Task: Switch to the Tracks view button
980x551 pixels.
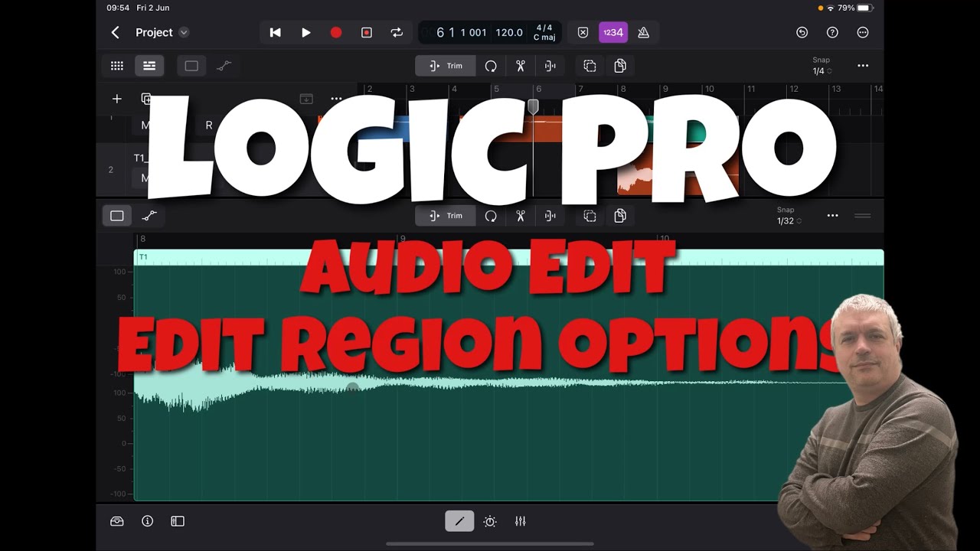Action: point(149,66)
